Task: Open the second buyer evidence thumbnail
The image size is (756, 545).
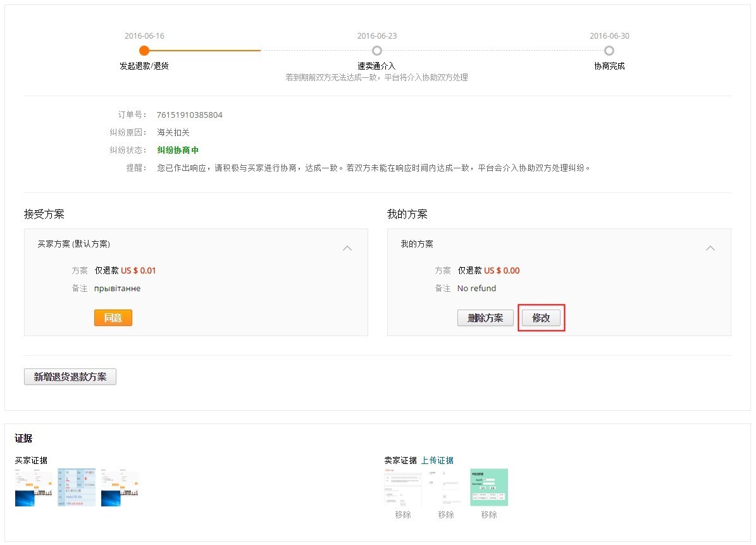Action: tap(76, 486)
